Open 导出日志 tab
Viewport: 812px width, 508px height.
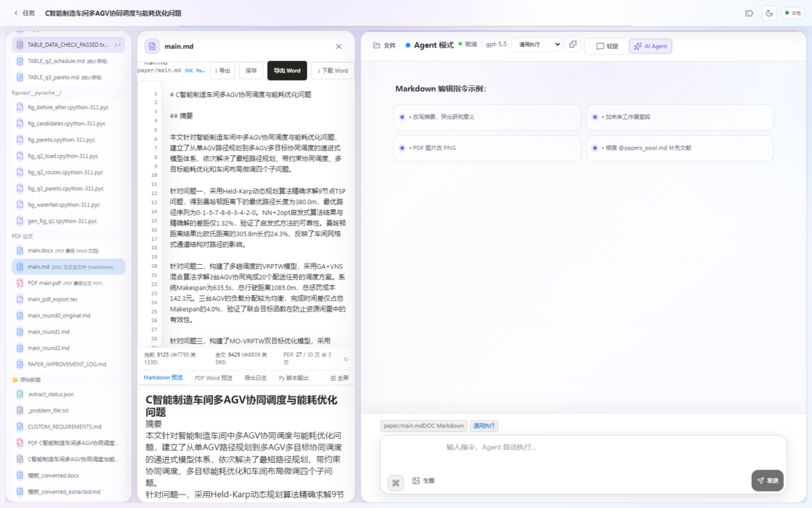pyautogui.click(x=255, y=377)
